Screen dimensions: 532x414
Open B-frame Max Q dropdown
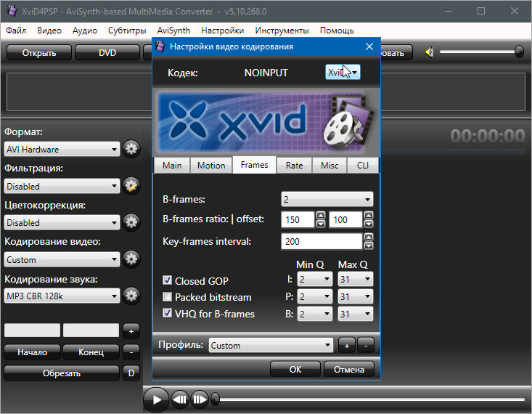[x=355, y=314]
